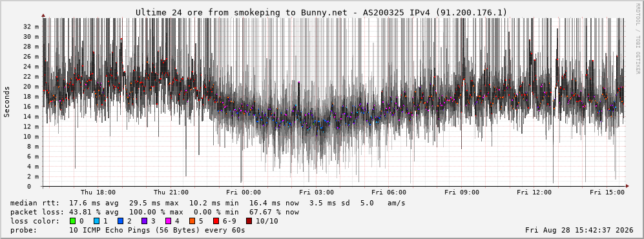The width and height of the screenshot is (644, 239).
Task: Click the orange loss color 5 swatch
Action: point(192,221)
